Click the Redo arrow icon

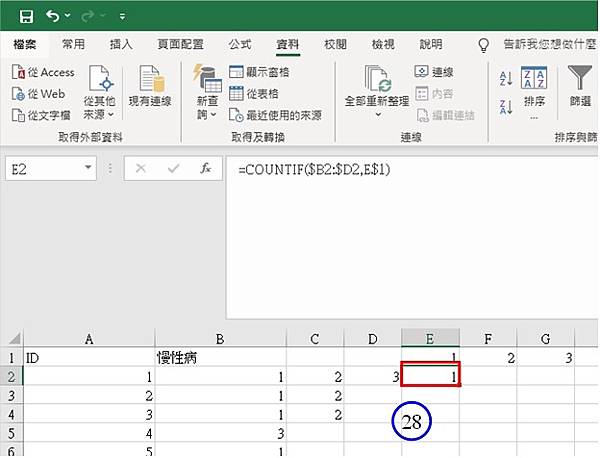click(88, 16)
